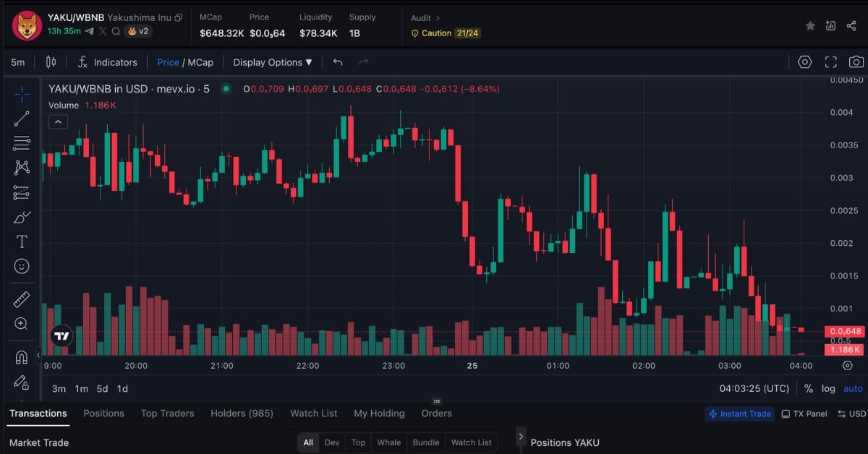Collapse the Positions YAKU side panel

(x=521, y=437)
